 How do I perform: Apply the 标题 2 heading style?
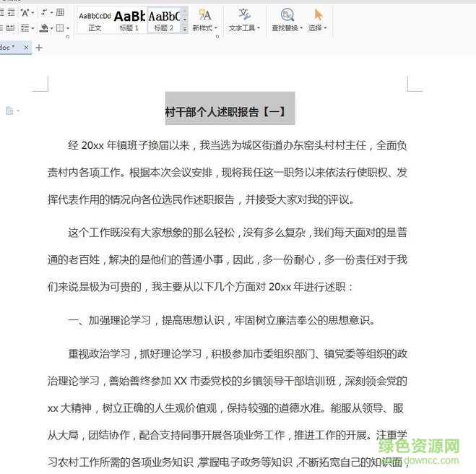(x=164, y=20)
